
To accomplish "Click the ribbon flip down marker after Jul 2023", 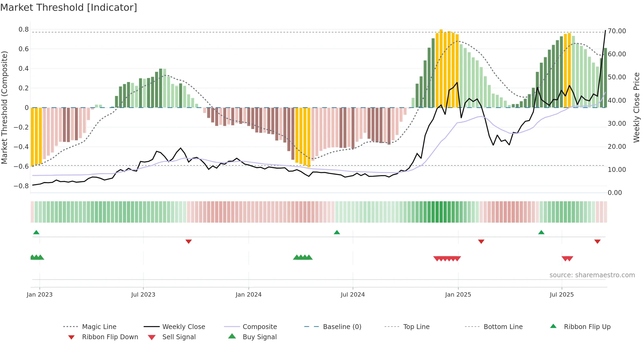I will [189, 242].
